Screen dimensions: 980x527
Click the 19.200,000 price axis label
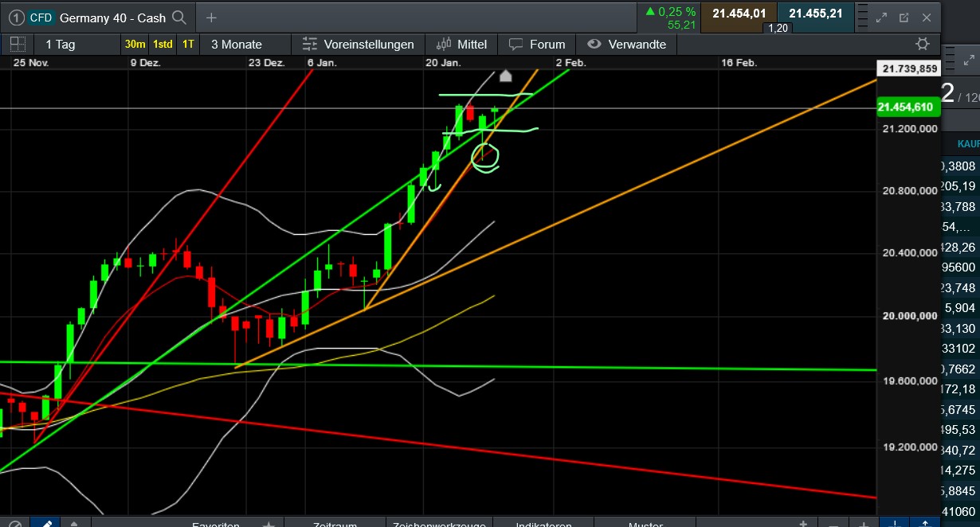point(908,447)
